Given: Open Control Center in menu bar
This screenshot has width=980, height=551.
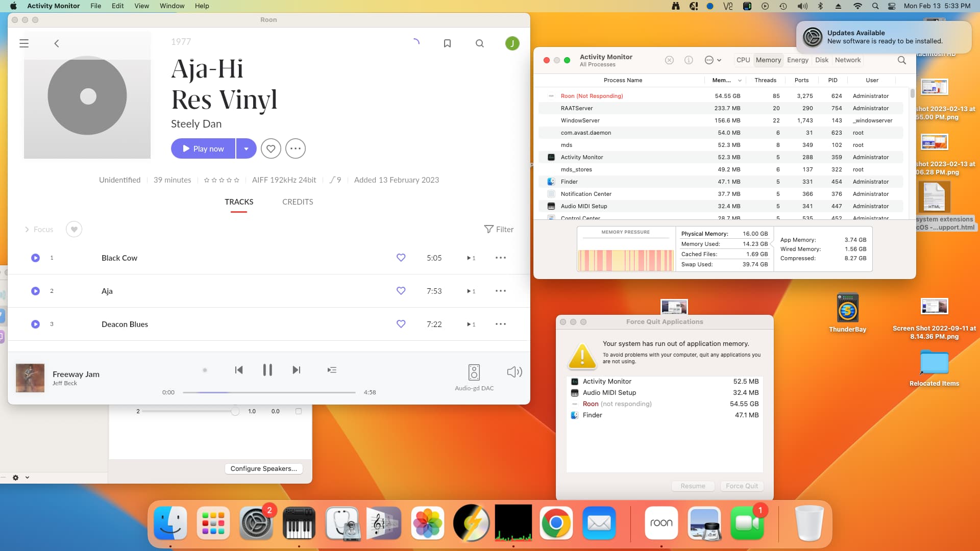Looking at the screenshot, I should coord(892,6).
